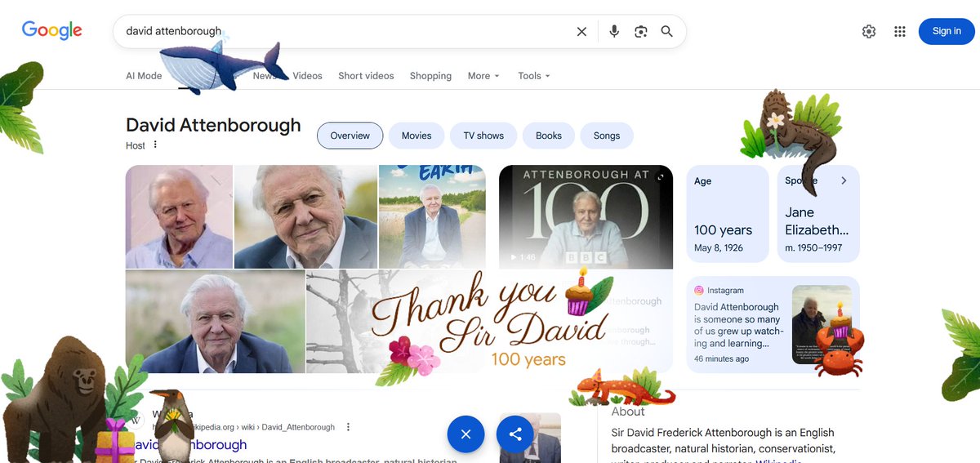
Task: Open the pink-background portrait photo
Action: point(179,216)
